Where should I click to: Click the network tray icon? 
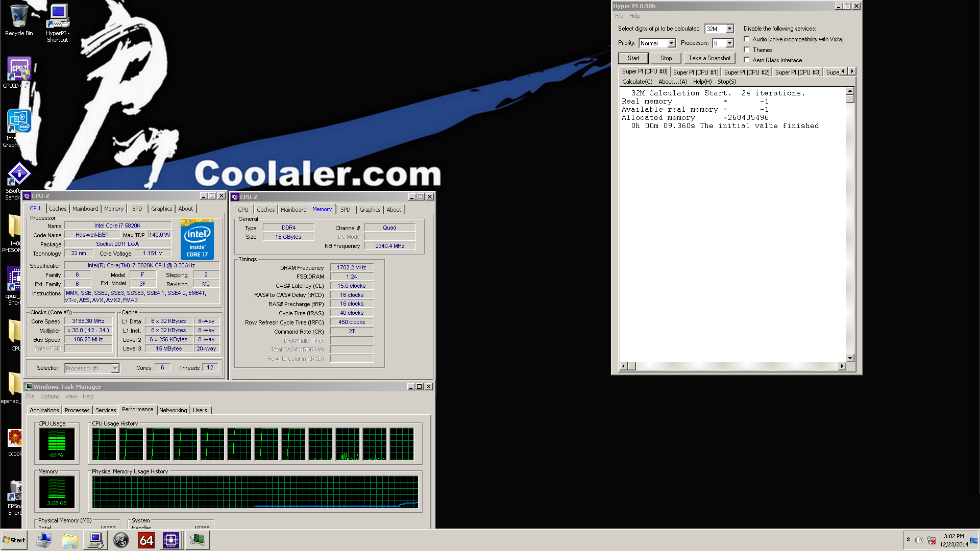point(932,540)
